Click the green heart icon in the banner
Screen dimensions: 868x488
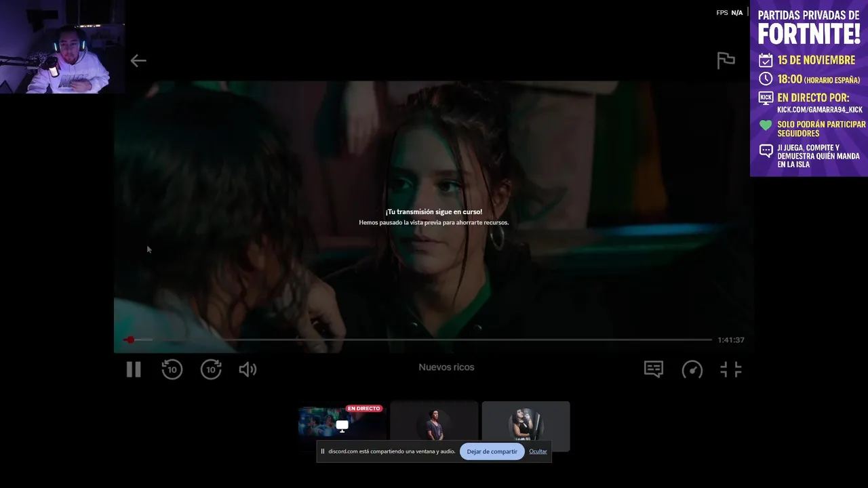pyautogui.click(x=766, y=125)
